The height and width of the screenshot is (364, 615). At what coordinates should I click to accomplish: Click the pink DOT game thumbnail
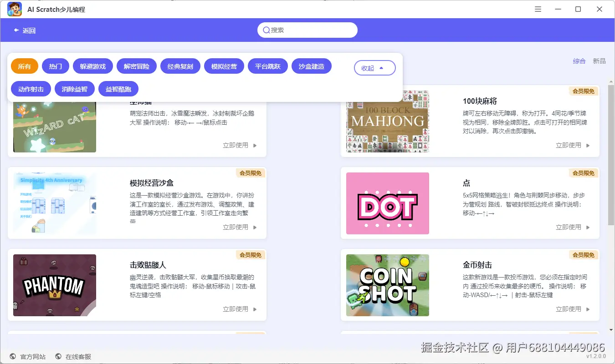coord(388,203)
